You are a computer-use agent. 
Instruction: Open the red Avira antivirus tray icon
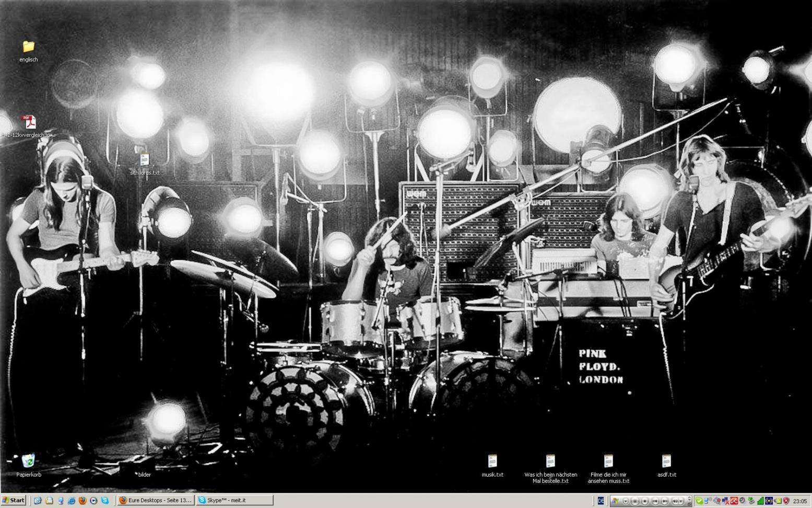click(734, 501)
